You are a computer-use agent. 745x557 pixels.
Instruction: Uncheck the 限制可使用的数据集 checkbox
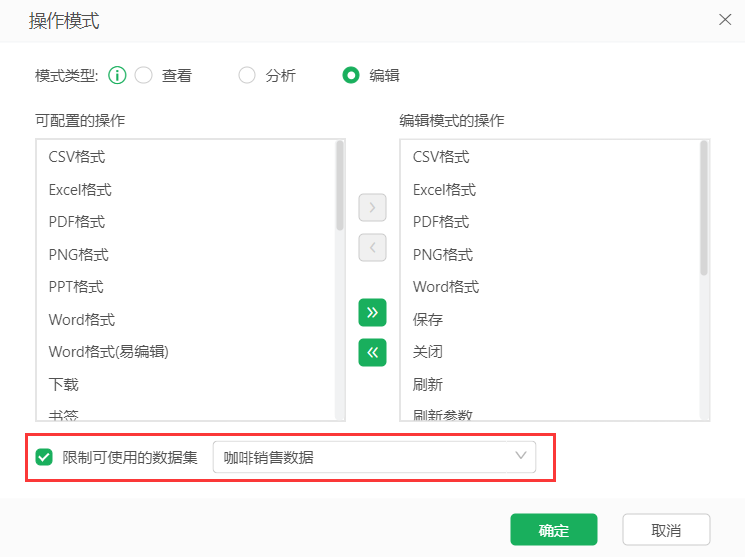pyautogui.click(x=44, y=458)
